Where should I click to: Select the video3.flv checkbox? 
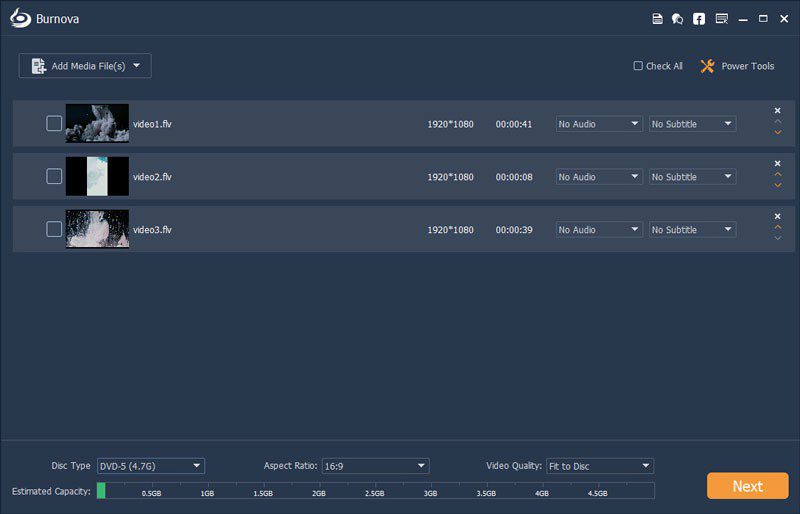[54, 230]
